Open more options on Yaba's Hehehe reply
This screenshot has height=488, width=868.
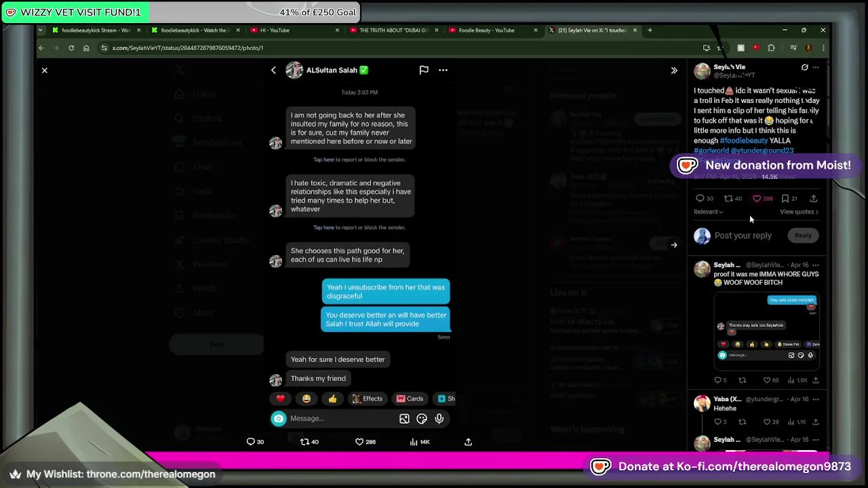click(816, 399)
